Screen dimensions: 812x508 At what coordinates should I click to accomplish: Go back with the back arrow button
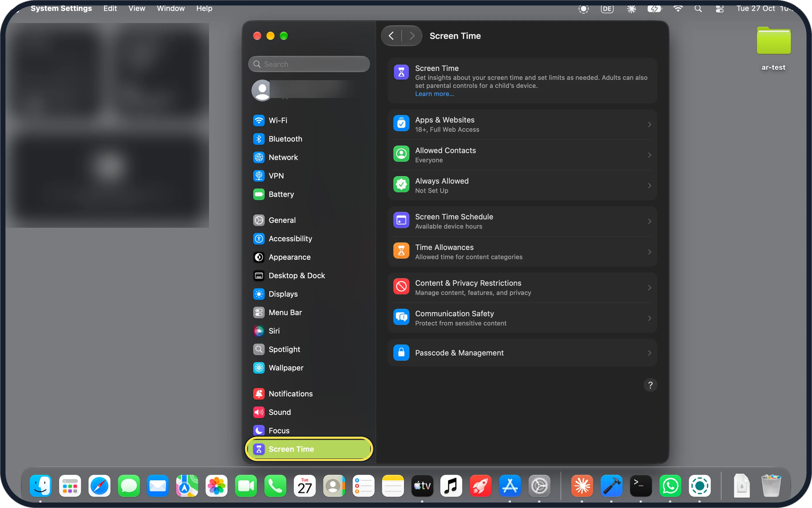click(x=391, y=36)
